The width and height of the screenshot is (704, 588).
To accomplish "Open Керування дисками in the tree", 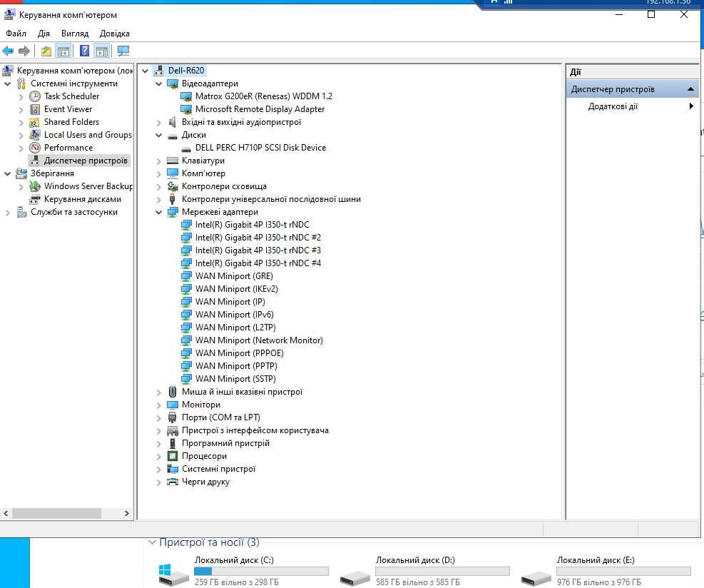I will 82,199.
